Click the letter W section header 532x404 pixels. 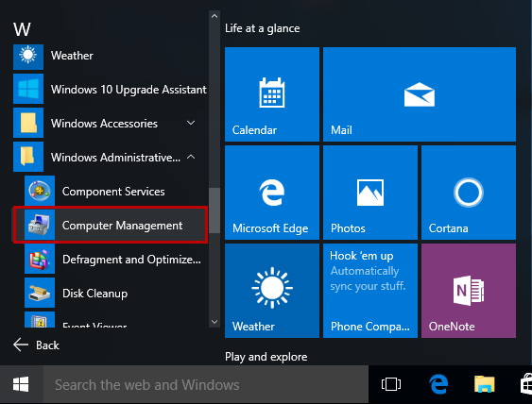pos(22,29)
